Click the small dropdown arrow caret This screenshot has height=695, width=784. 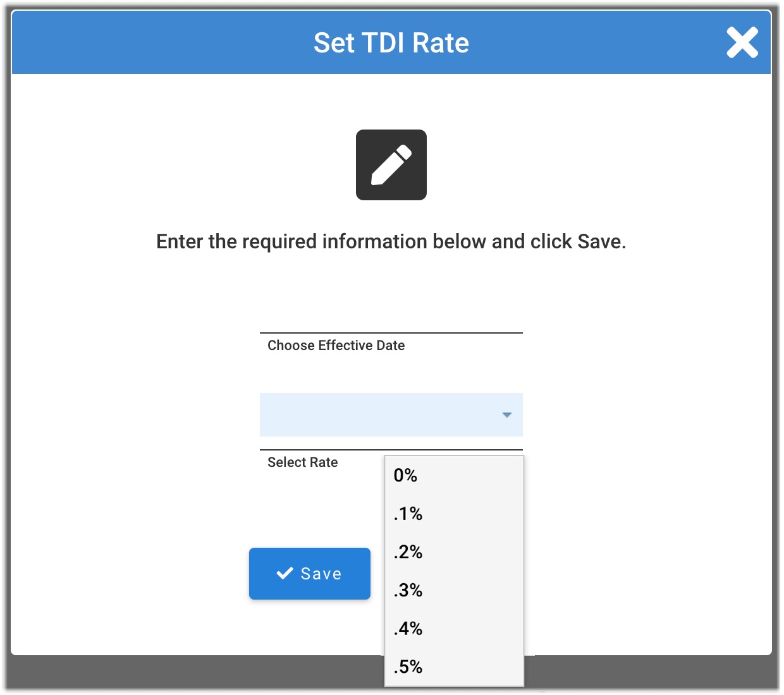click(506, 415)
